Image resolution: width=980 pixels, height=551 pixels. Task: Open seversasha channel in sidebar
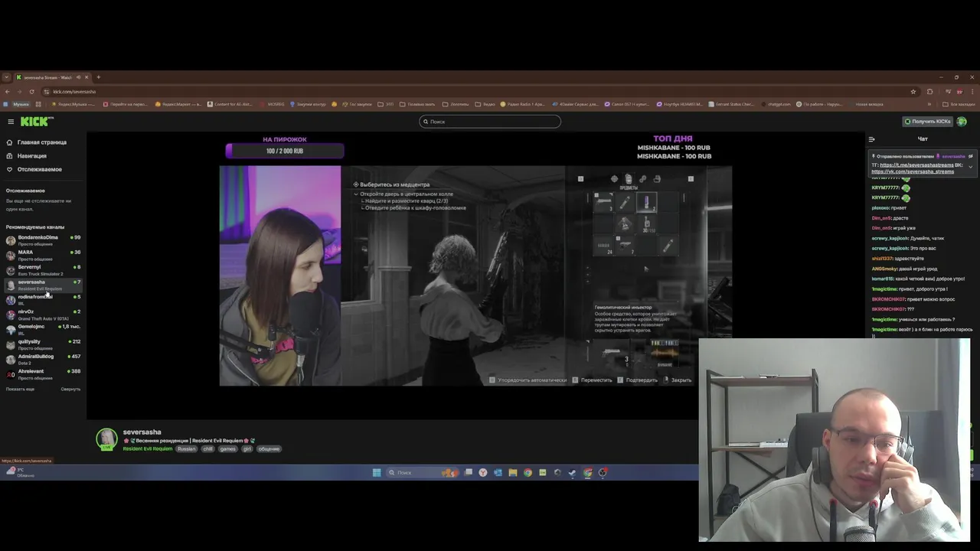[x=43, y=285]
